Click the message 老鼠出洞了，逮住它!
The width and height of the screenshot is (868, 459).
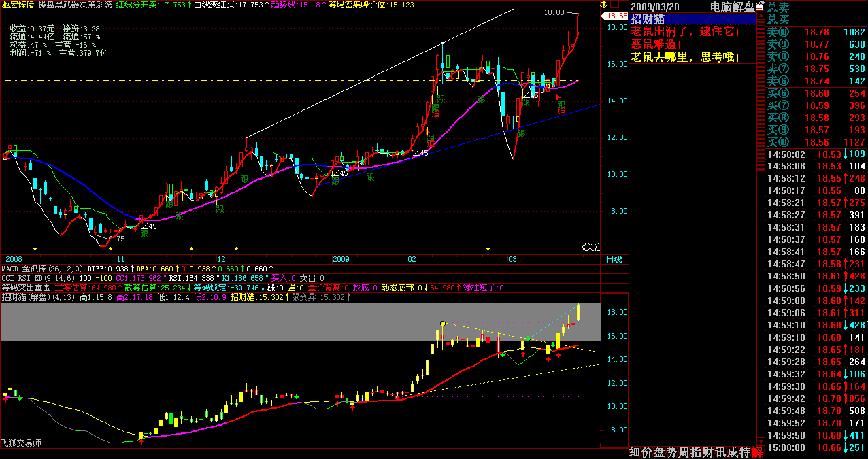pos(685,32)
